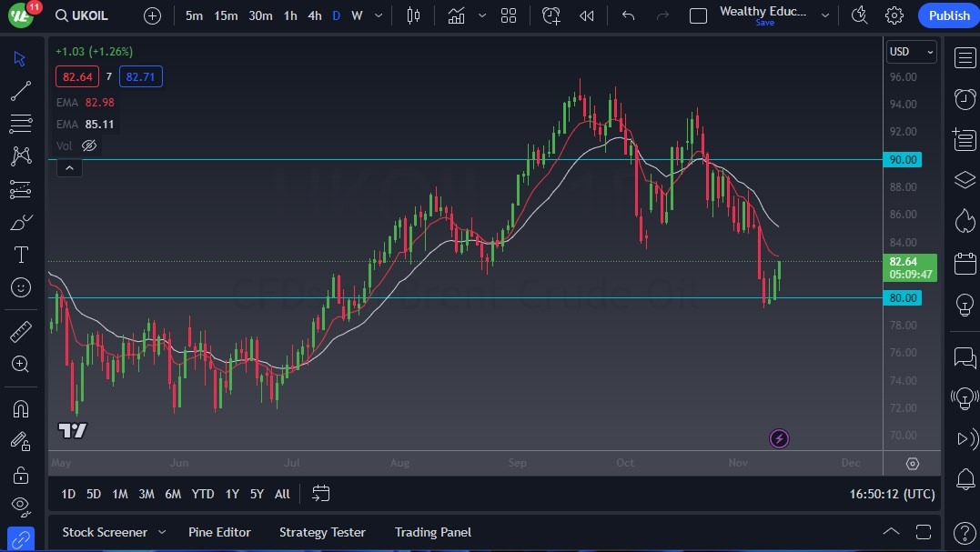This screenshot has height=552, width=980.
Task: Hide all drawings with the eye toggle
Action: coord(22,507)
